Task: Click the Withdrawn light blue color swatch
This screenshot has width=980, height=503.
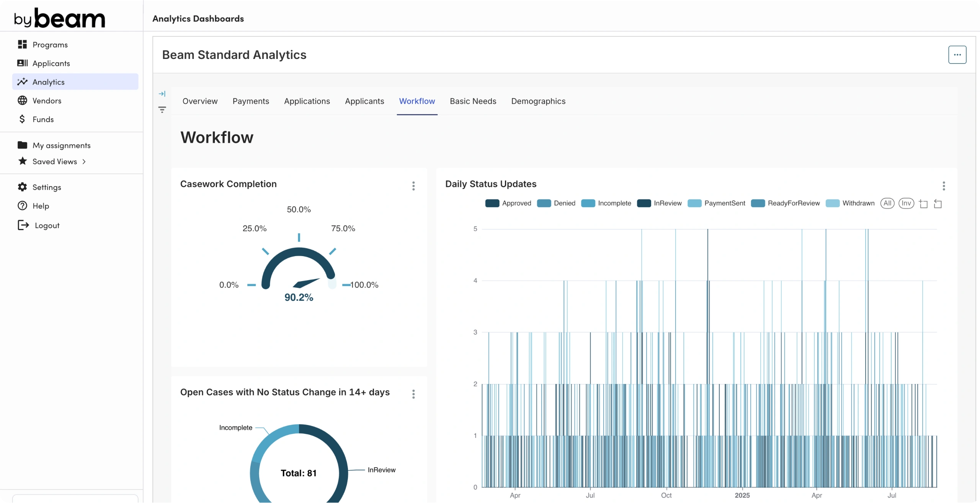Action: click(832, 203)
